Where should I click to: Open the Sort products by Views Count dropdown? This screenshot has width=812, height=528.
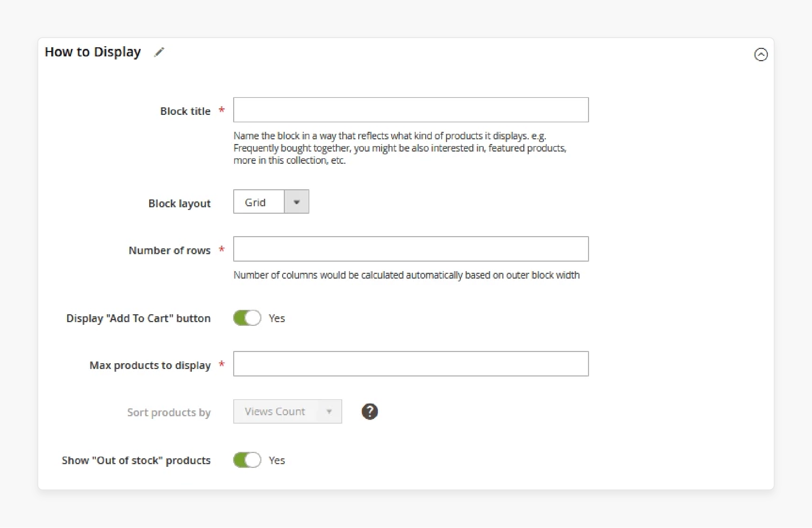pyautogui.click(x=288, y=412)
